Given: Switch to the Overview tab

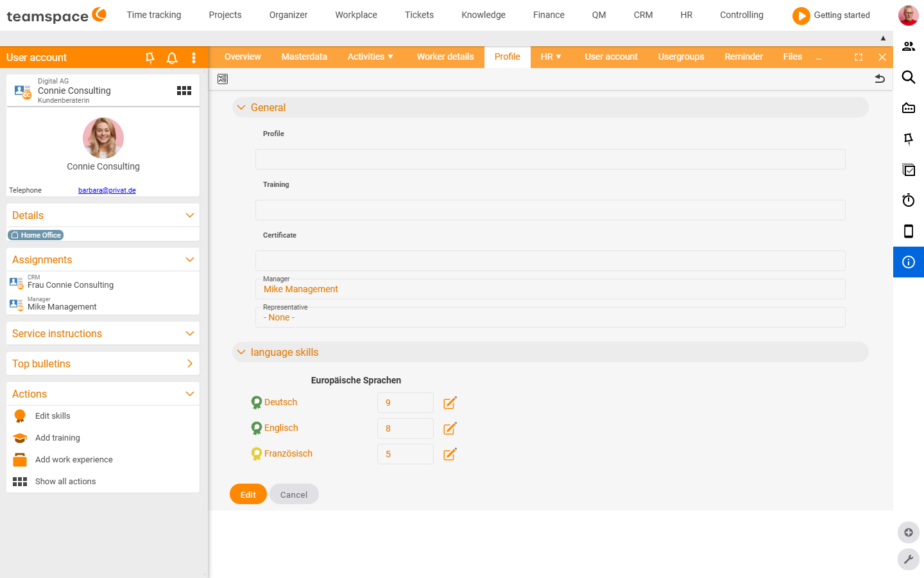Looking at the screenshot, I should click(x=243, y=57).
